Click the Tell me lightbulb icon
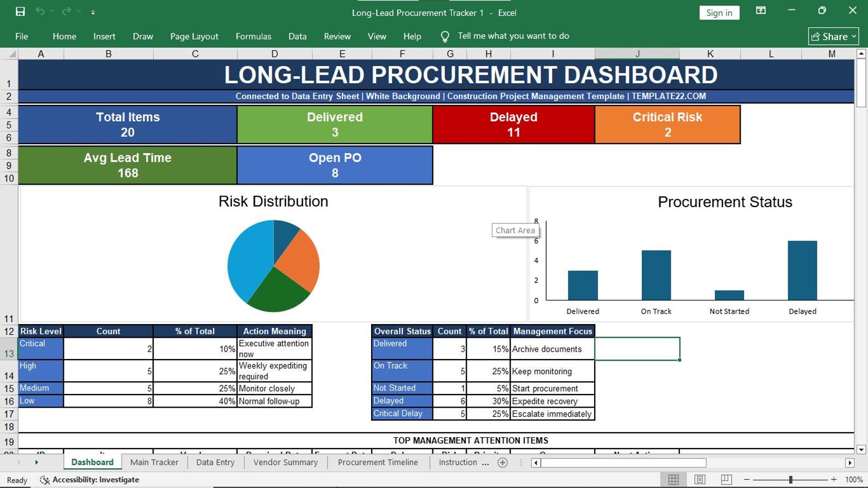Screen dimensions: 868x488 (x=445, y=36)
